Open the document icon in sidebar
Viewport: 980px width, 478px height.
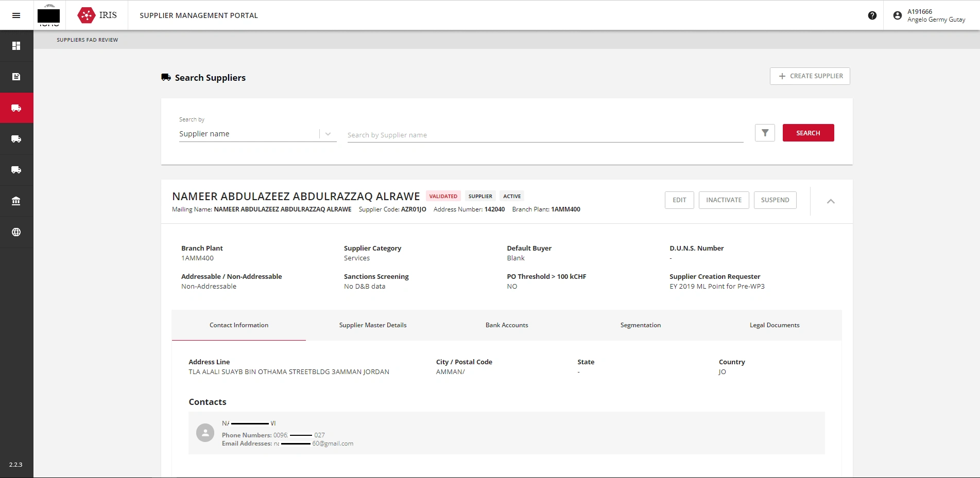(16, 77)
